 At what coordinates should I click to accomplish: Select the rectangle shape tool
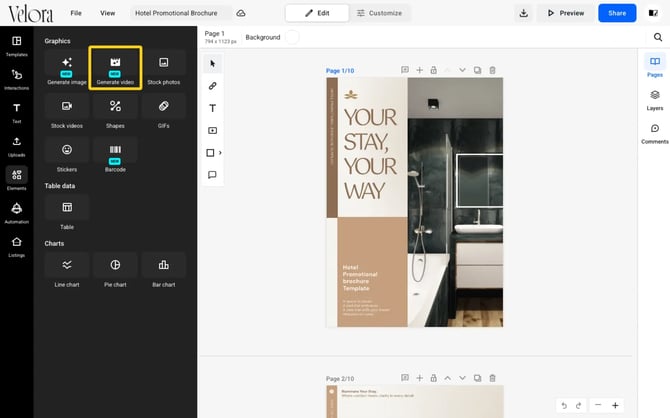(210, 153)
